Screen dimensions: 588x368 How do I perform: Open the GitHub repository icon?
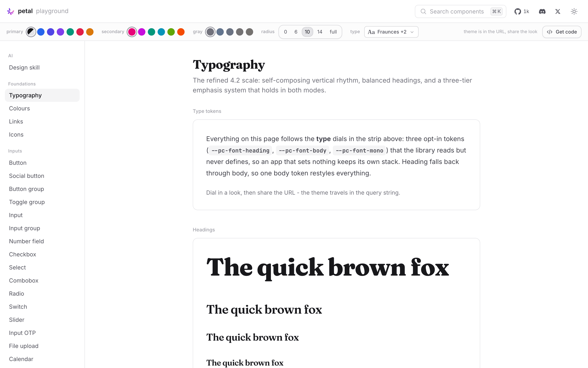click(518, 11)
